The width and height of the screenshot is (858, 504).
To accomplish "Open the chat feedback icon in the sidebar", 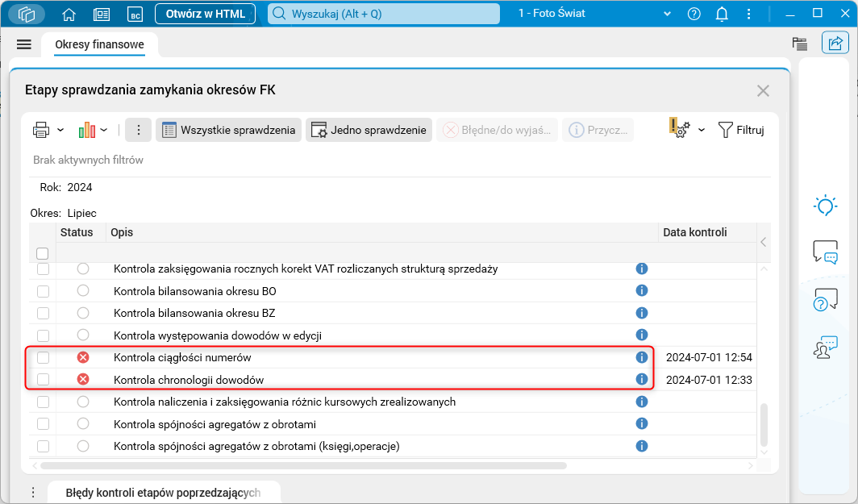I will click(824, 253).
